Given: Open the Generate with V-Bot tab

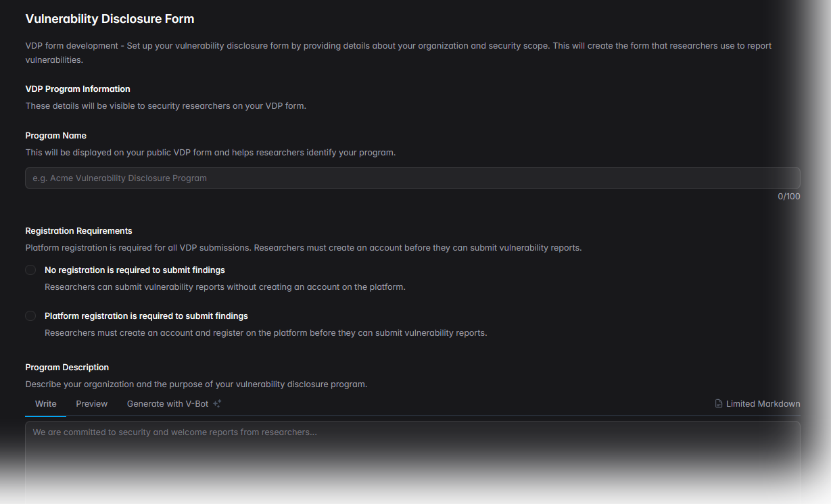Looking at the screenshot, I should tap(168, 404).
